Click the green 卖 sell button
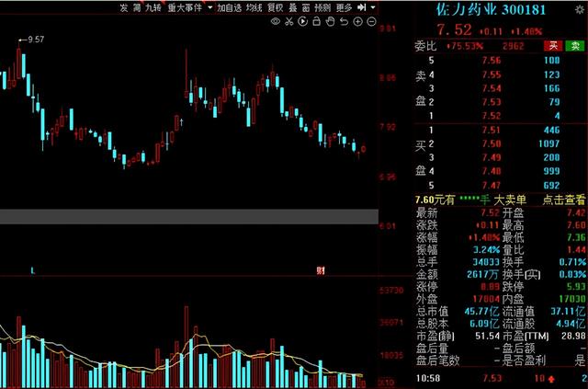588x389 pixels. point(575,46)
